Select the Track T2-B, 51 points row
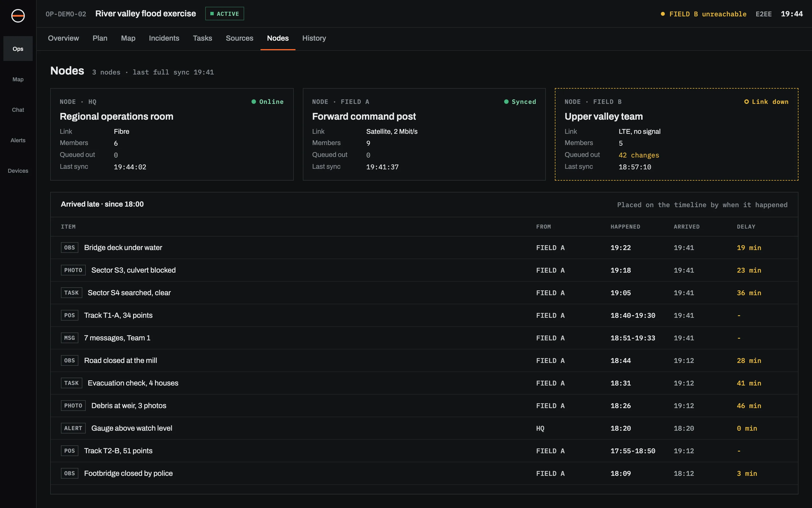 tap(424, 451)
